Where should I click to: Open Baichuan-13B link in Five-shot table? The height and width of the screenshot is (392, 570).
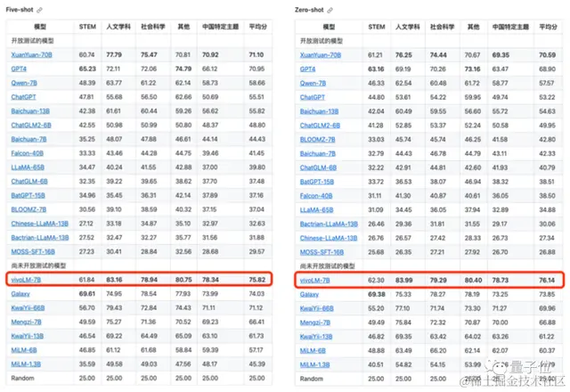[x=30, y=110]
